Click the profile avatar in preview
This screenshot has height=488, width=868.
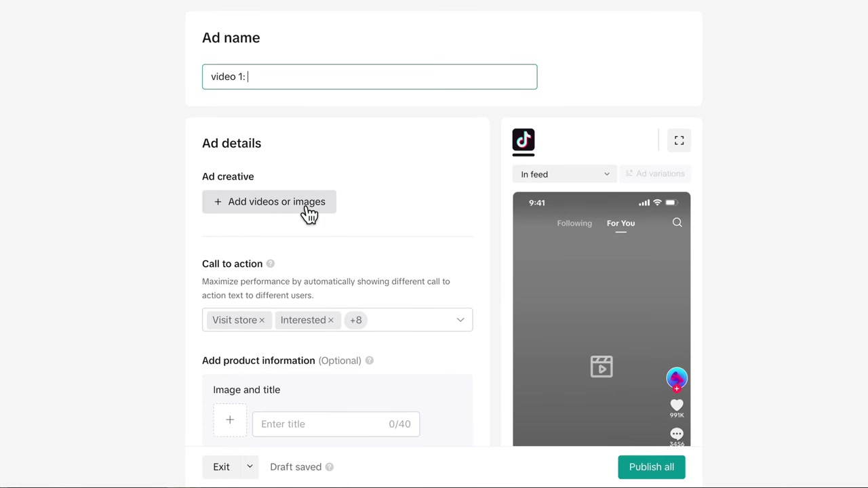coord(677,379)
